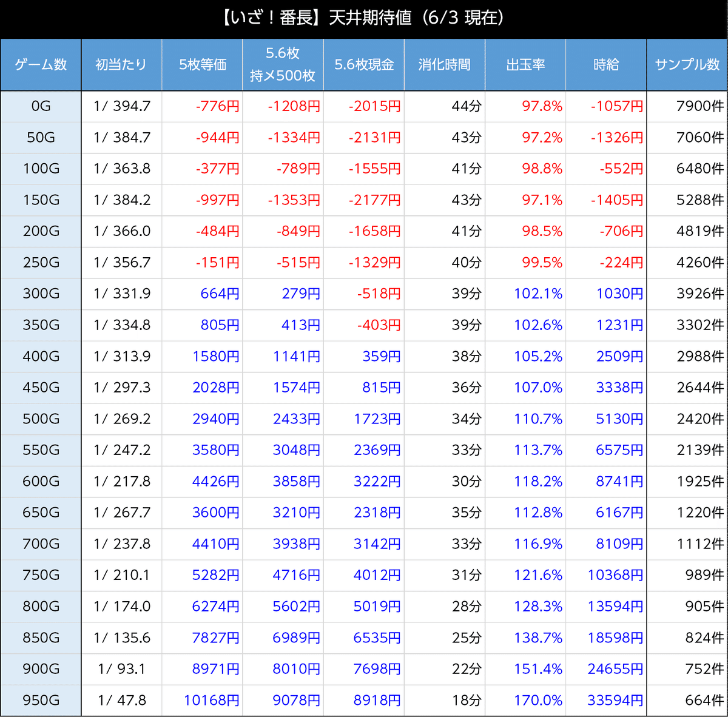This screenshot has width=728, height=717.
Task: Select the 400G row label
Action: pyautogui.click(x=41, y=357)
